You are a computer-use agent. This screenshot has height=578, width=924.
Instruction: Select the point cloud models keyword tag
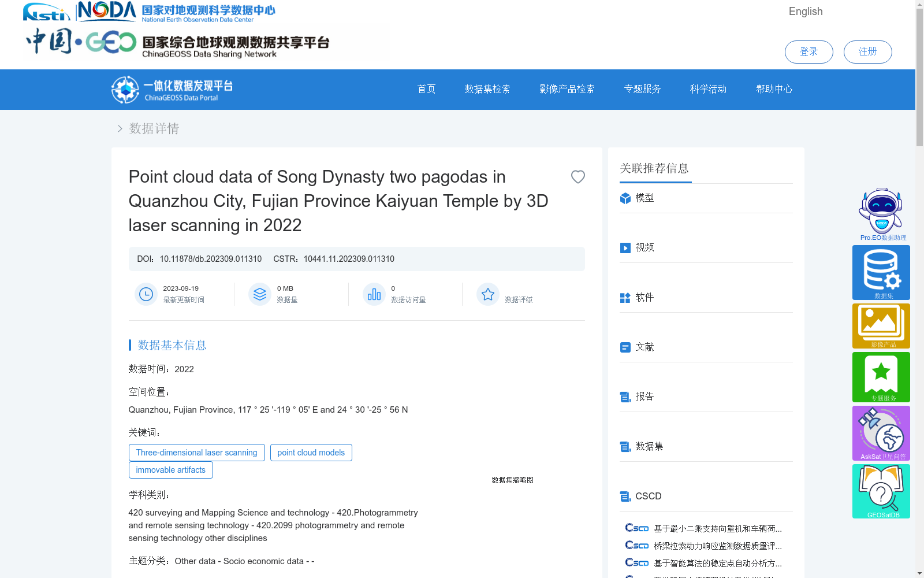pyautogui.click(x=311, y=453)
